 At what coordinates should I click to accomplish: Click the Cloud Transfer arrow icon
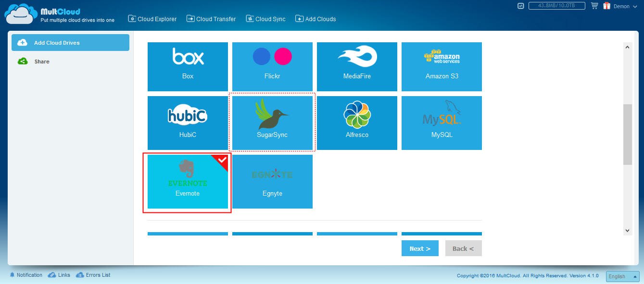[x=190, y=19]
